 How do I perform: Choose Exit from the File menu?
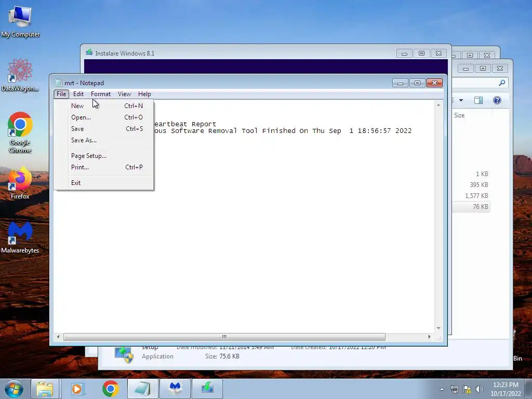pyautogui.click(x=103, y=183)
